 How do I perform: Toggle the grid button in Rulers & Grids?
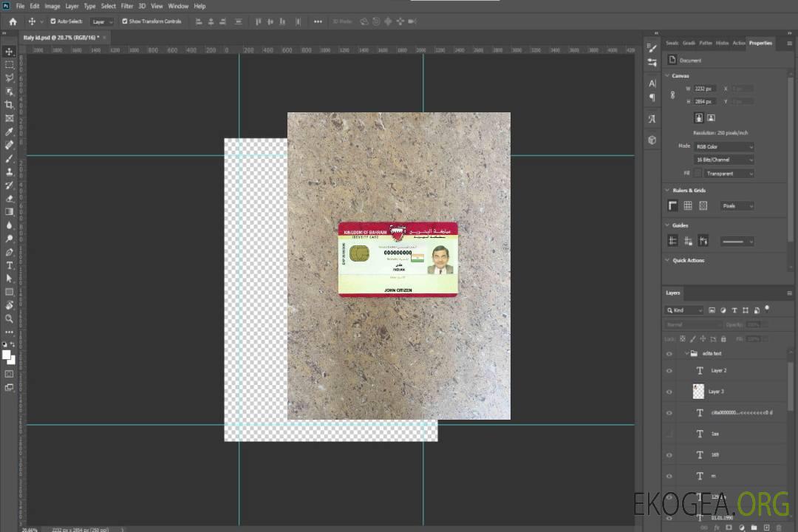click(688, 205)
